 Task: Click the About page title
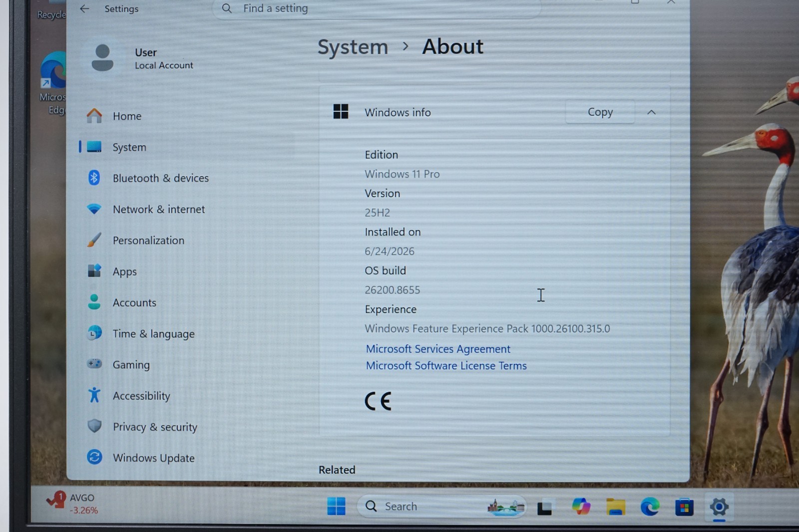pyautogui.click(x=453, y=46)
